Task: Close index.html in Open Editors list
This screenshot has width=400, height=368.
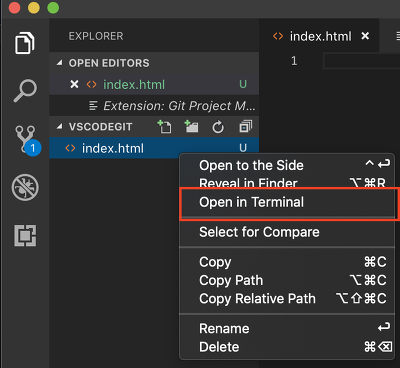Action: pos(74,84)
